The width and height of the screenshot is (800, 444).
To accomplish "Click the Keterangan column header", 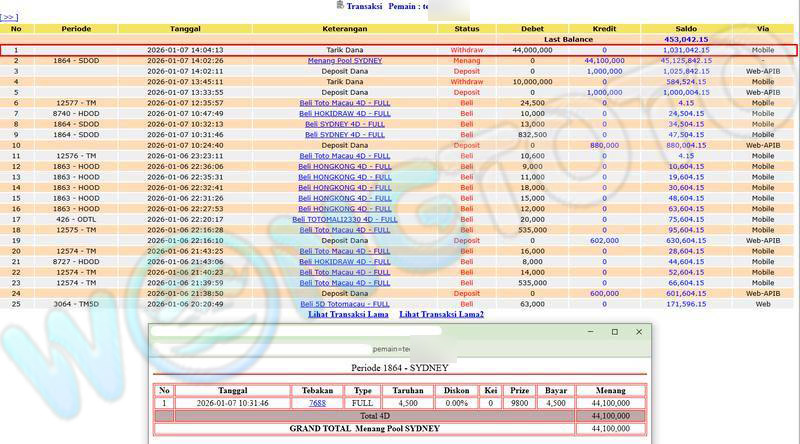I will tap(344, 28).
